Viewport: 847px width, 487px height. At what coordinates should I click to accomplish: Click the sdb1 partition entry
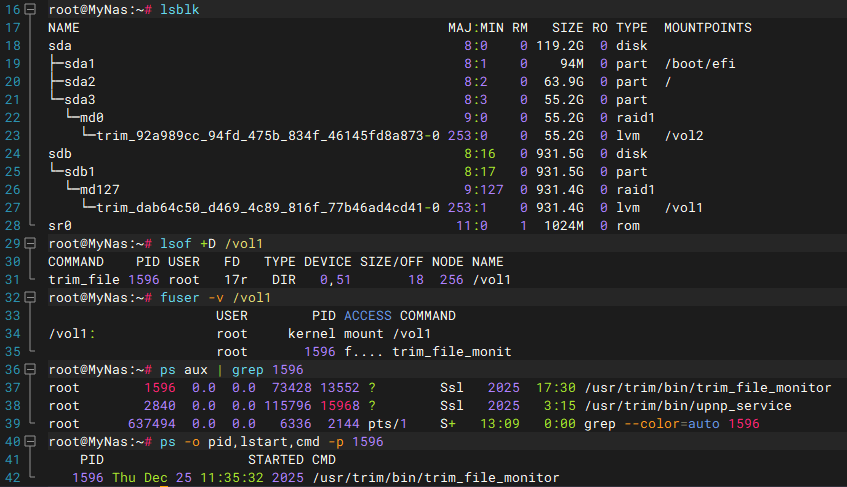point(80,172)
